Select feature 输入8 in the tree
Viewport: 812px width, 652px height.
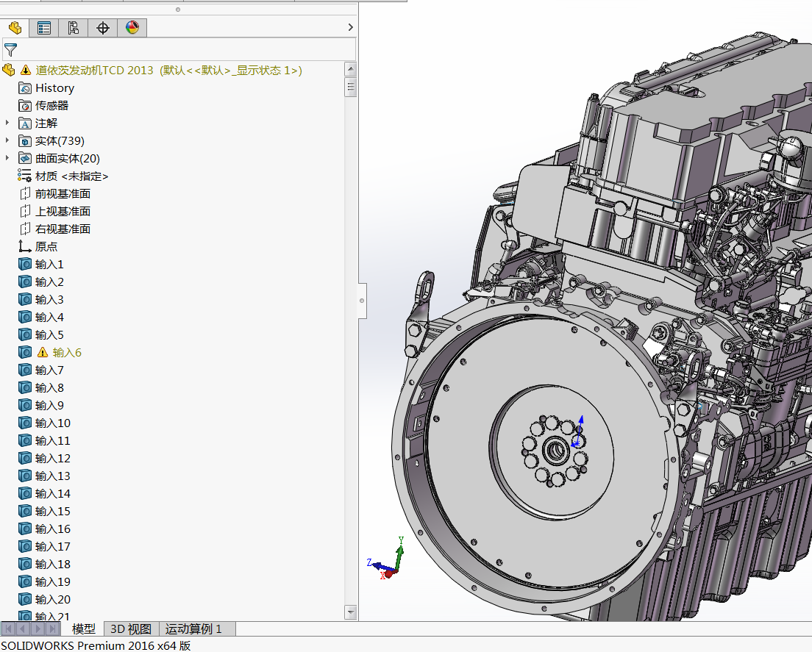click(49, 387)
